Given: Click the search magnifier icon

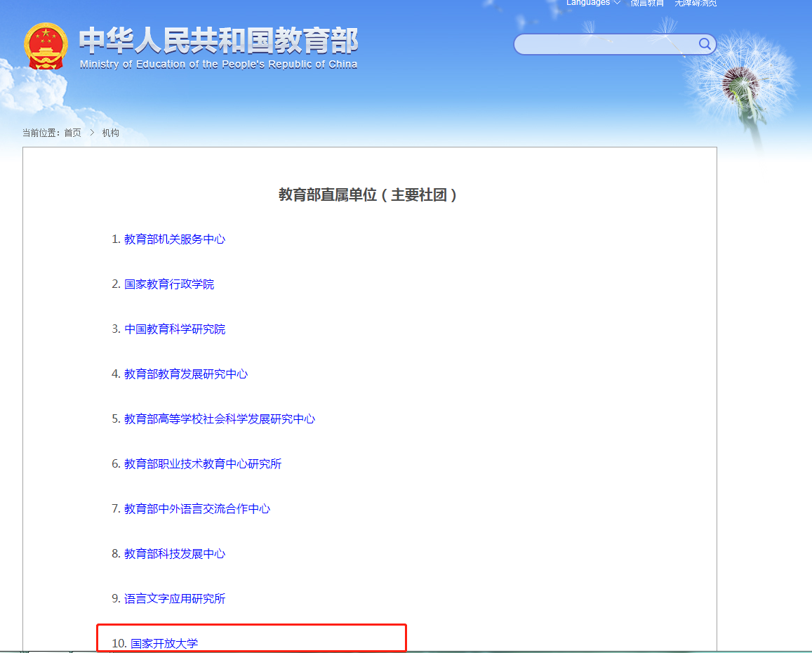Looking at the screenshot, I should (x=704, y=44).
